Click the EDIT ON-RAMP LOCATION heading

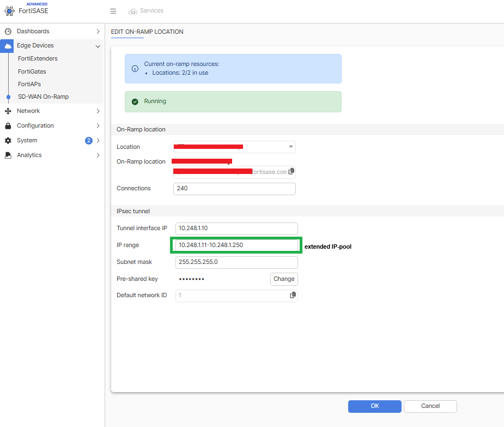point(147,32)
